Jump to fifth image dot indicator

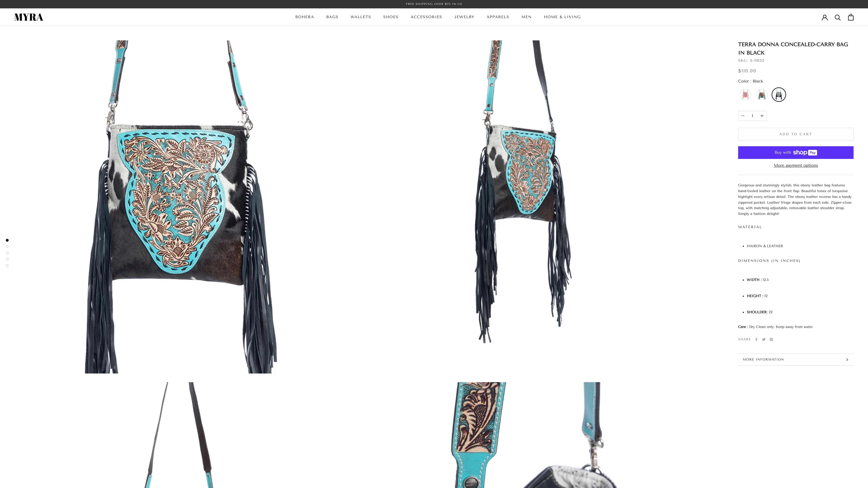pos(7,266)
